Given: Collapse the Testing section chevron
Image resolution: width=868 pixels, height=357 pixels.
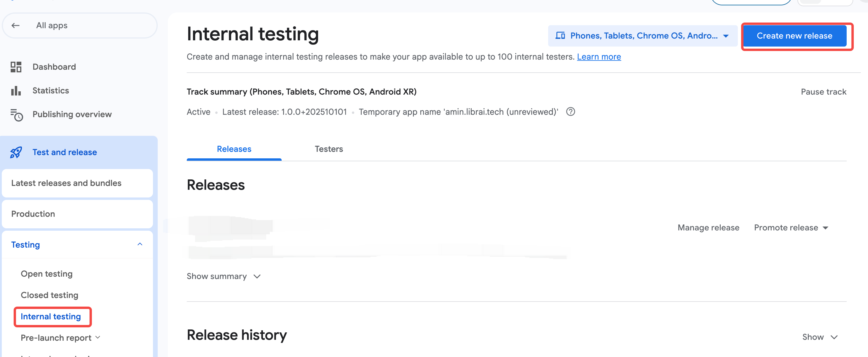Looking at the screenshot, I should (140, 244).
